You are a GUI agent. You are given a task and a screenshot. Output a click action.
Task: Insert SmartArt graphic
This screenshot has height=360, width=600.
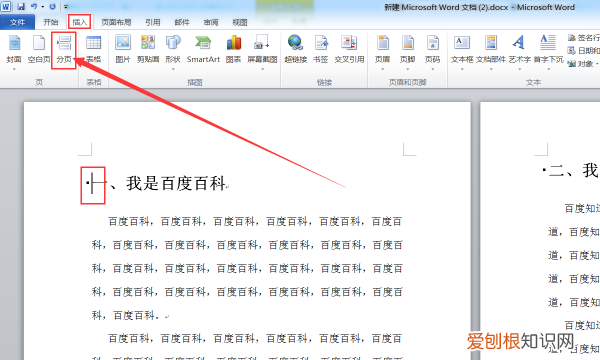coord(203,49)
